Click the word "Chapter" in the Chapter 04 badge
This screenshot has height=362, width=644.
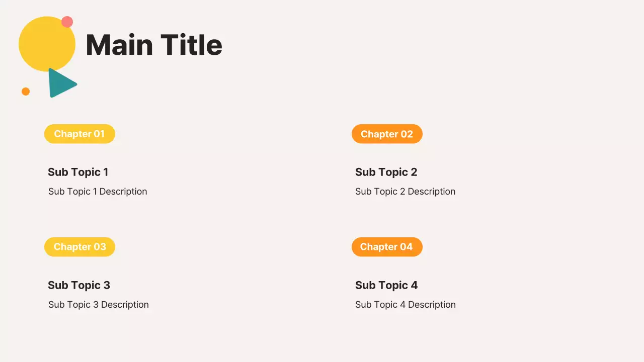pyautogui.click(x=378, y=247)
